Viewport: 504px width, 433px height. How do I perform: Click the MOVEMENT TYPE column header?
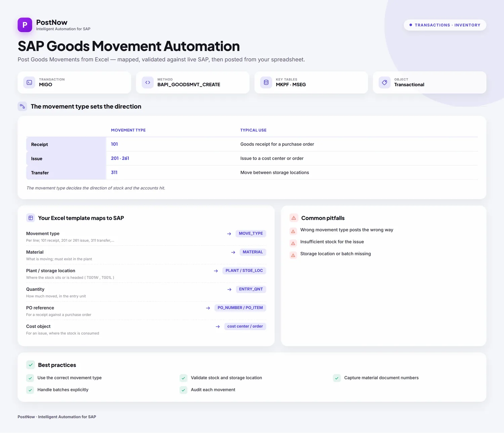click(128, 130)
